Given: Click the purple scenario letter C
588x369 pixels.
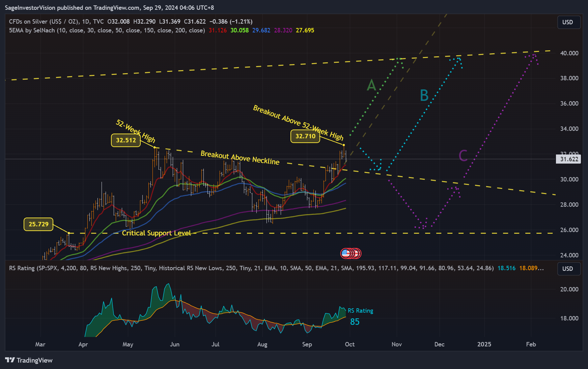Looking at the screenshot, I should click(x=463, y=155).
